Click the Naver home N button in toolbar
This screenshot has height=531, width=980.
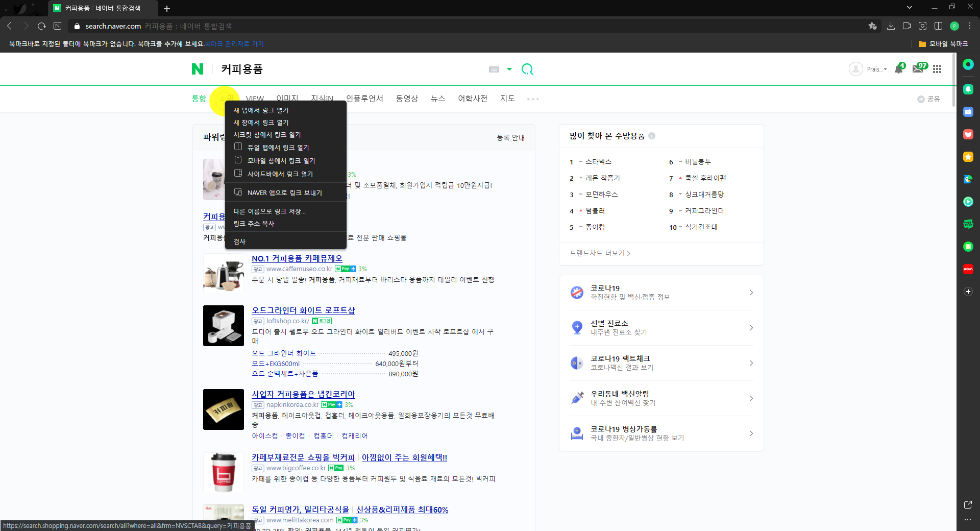click(x=58, y=26)
